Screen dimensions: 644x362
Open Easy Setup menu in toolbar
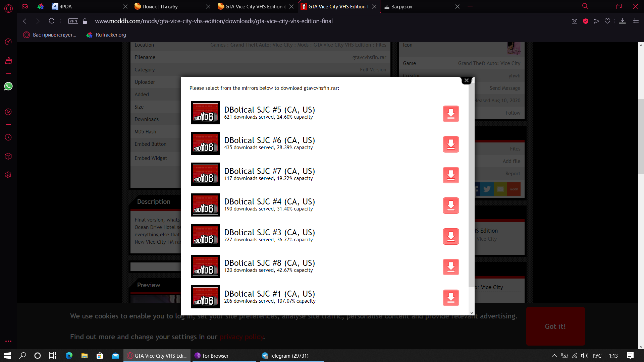pos(636,21)
